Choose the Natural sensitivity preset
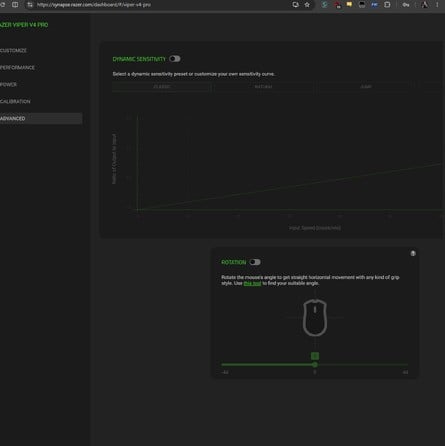Viewport: 445px width, 446px height. (263, 87)
